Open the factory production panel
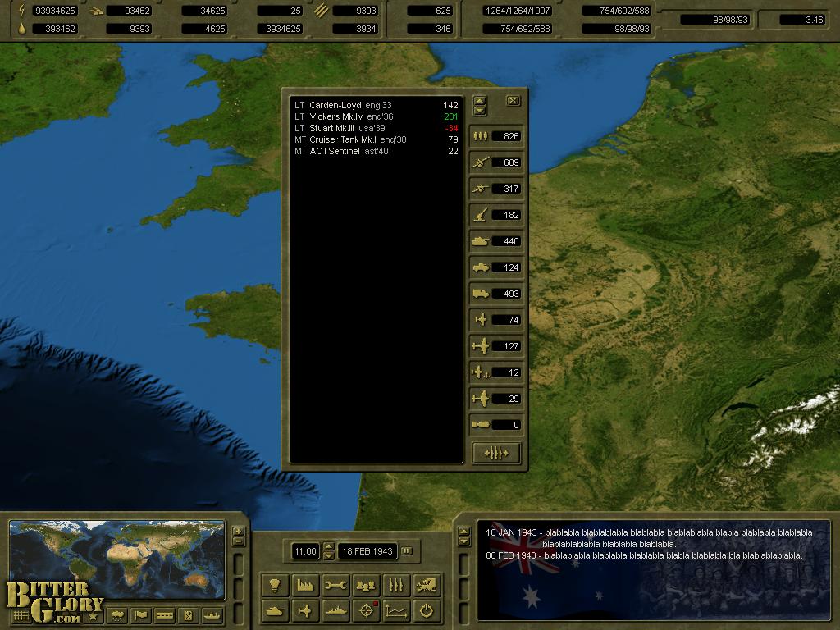The height and width of the screenshot is (630, 840). (x=305, y=585)
